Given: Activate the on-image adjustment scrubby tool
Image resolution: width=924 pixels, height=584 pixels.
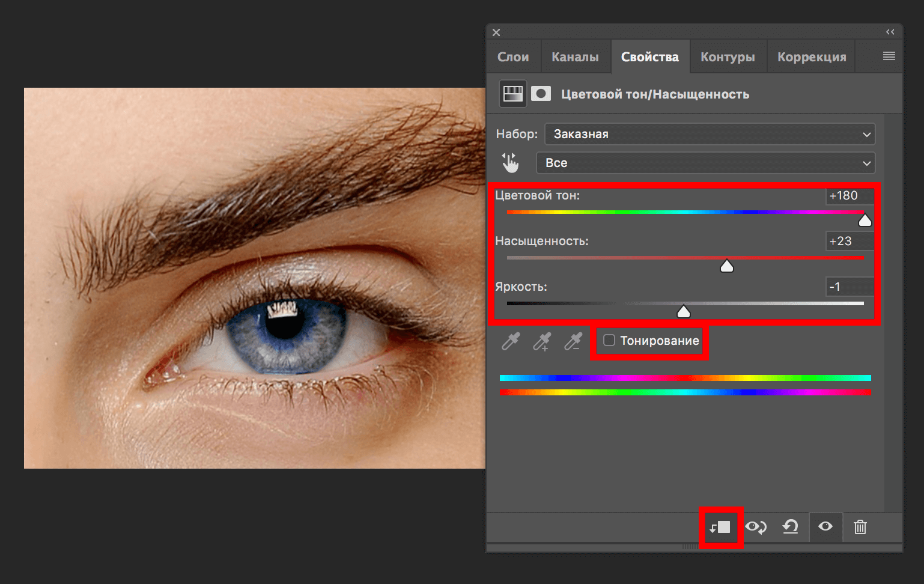Looking at the screenshot, I should (x=510, y=162).
